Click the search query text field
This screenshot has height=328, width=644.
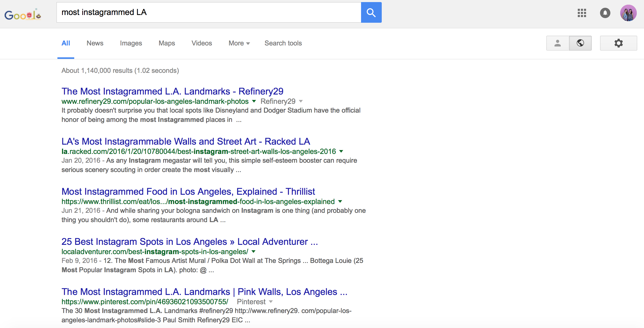click(x=207, y=12)
